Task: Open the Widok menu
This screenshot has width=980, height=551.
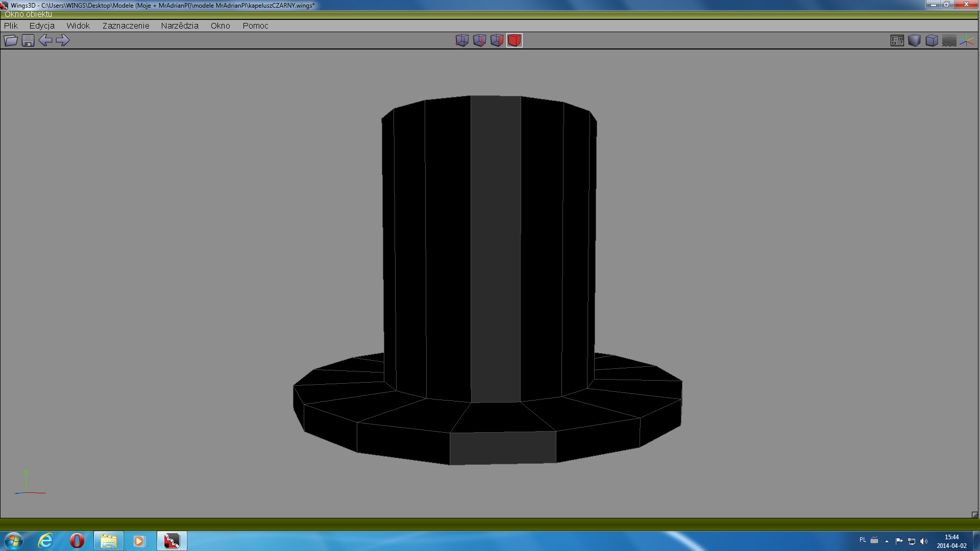Action: point(78,26)
